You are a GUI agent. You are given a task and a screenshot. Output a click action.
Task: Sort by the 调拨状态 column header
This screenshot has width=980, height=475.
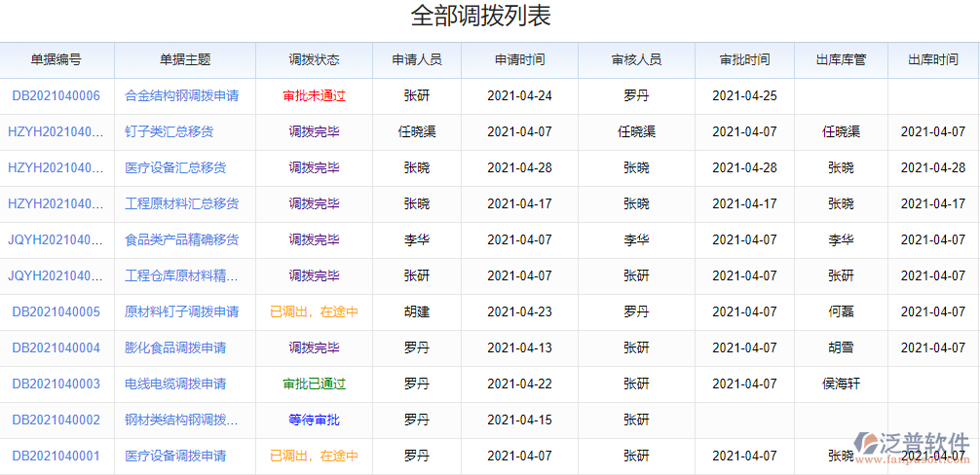(314, 60)
